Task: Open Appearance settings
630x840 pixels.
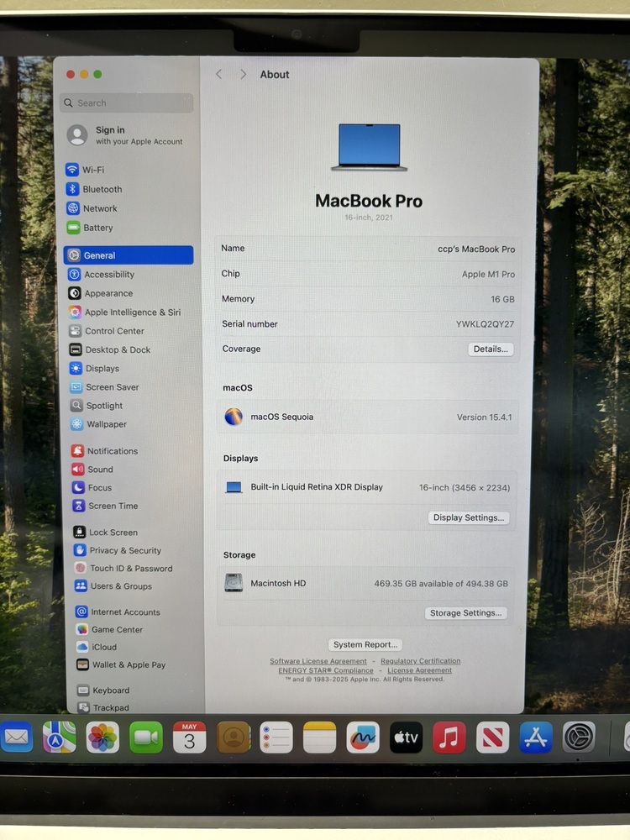Action: (x=101, y=293)
